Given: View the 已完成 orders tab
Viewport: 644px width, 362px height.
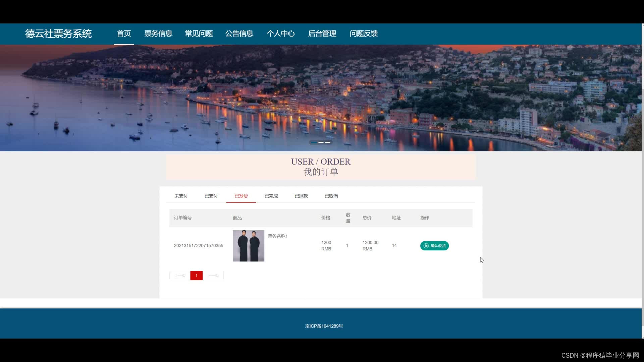Looking at the screenshot, I should (271, 196).
